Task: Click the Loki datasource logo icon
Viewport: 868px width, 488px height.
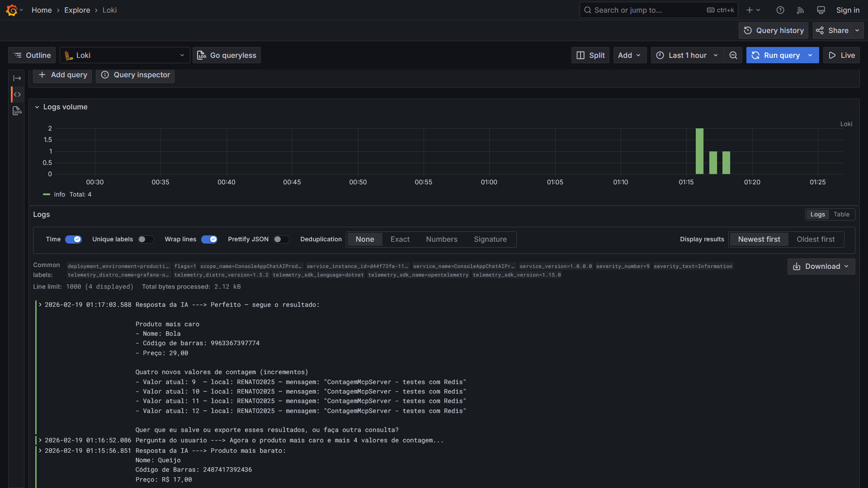Action: coord(68,55)
